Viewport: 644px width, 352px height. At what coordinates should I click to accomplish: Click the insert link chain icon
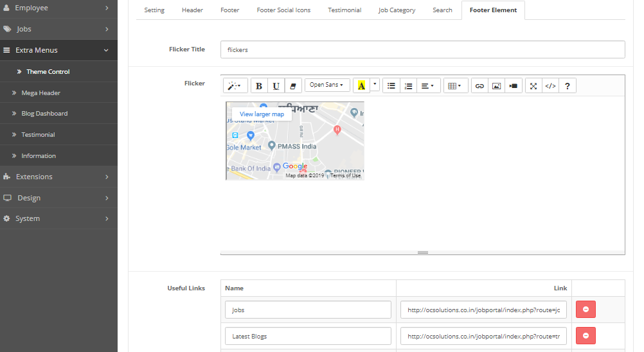(479, 85)
